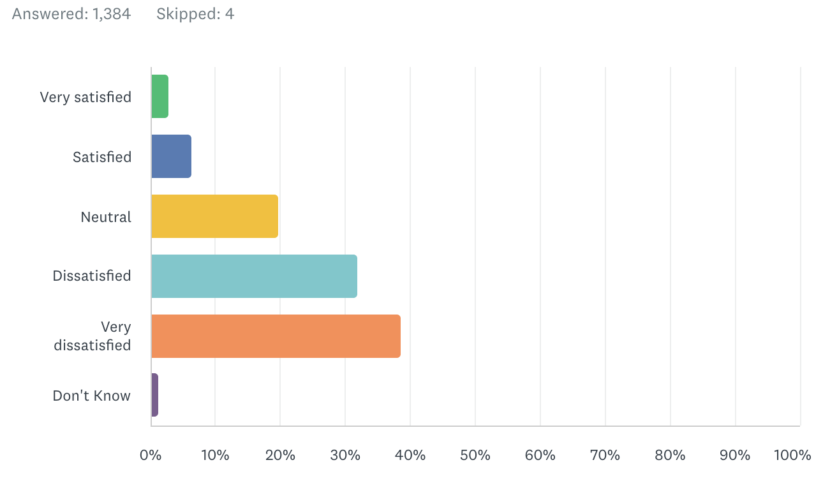The width and height of the screenshot is (823, 504).
Task: Select the "Don't Know" category label
Action: click(x=92, y=396)
